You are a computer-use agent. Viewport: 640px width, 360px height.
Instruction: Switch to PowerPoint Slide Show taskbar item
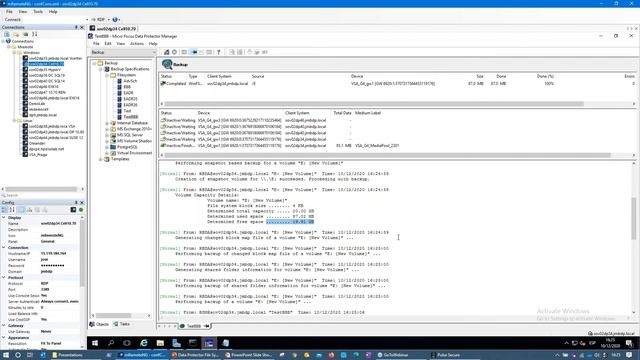(249, 355)
